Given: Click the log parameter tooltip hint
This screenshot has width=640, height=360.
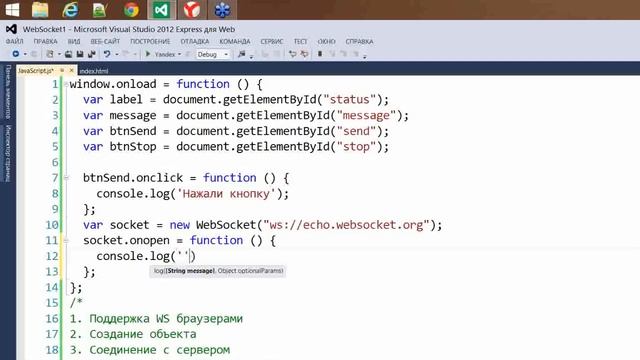Looking at the screenshot, I should [218, 271].
